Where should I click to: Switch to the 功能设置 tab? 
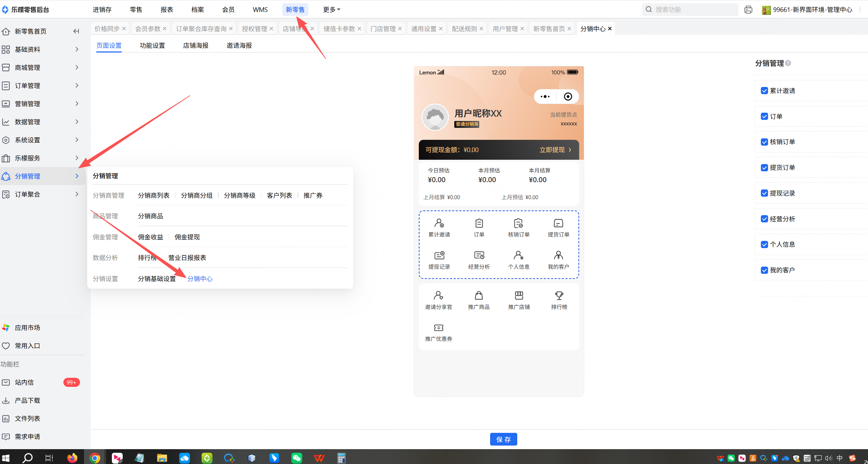coord(152,45)
